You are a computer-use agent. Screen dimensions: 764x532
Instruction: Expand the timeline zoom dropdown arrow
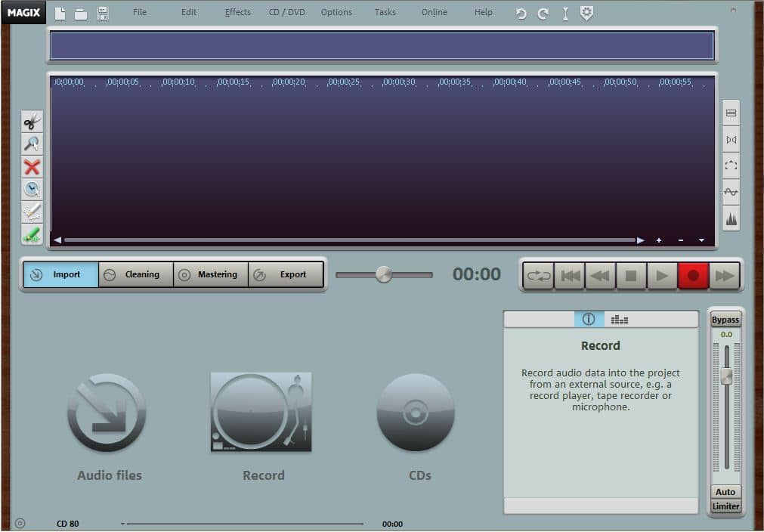701,240
